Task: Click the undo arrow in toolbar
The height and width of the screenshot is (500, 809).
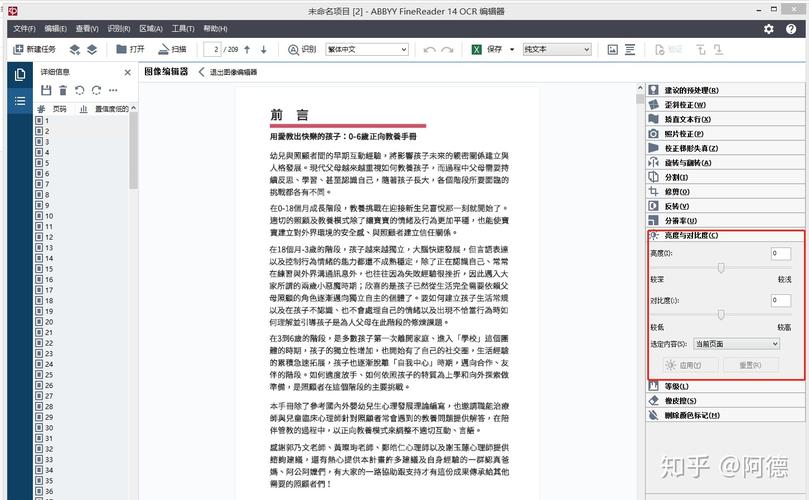Action: point(429,50)
